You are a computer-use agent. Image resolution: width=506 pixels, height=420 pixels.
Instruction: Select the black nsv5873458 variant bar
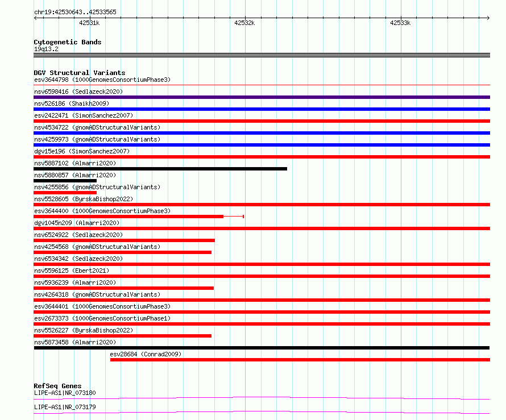262,348
